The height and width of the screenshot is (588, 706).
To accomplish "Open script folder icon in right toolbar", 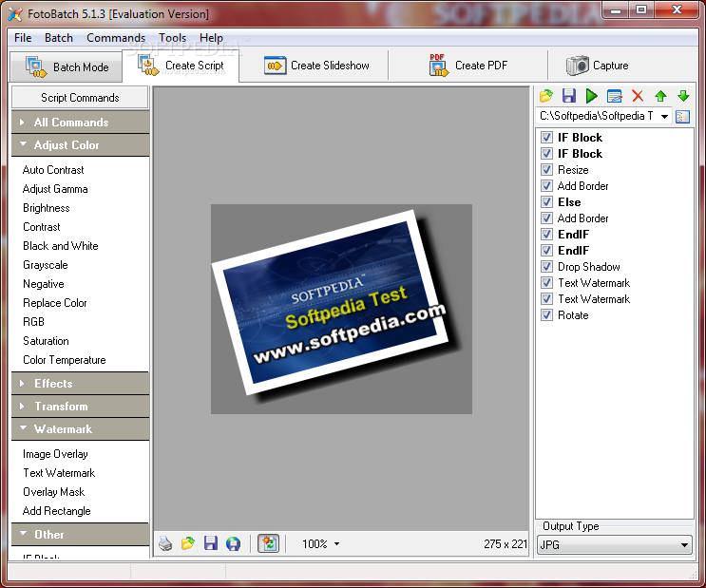I will (545, 95).
